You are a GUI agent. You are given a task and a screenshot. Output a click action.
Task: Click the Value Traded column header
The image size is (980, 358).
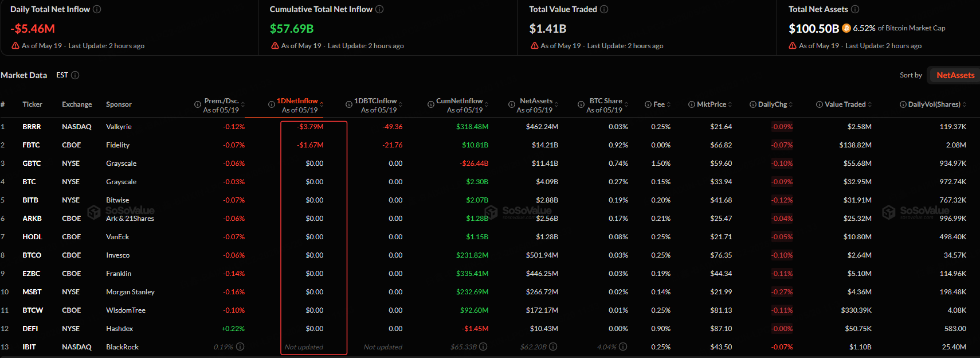click(845, 104)
